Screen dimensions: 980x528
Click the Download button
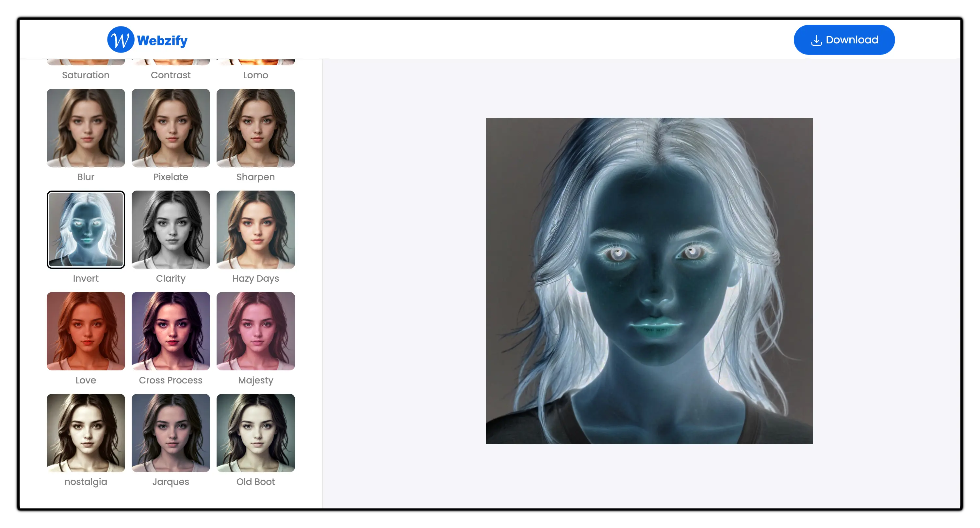point(844,40)
